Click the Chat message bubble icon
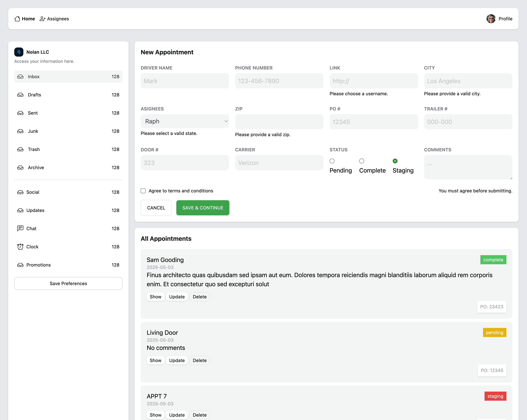This screenshot has width=527, height=420. [x=20, y=229]
